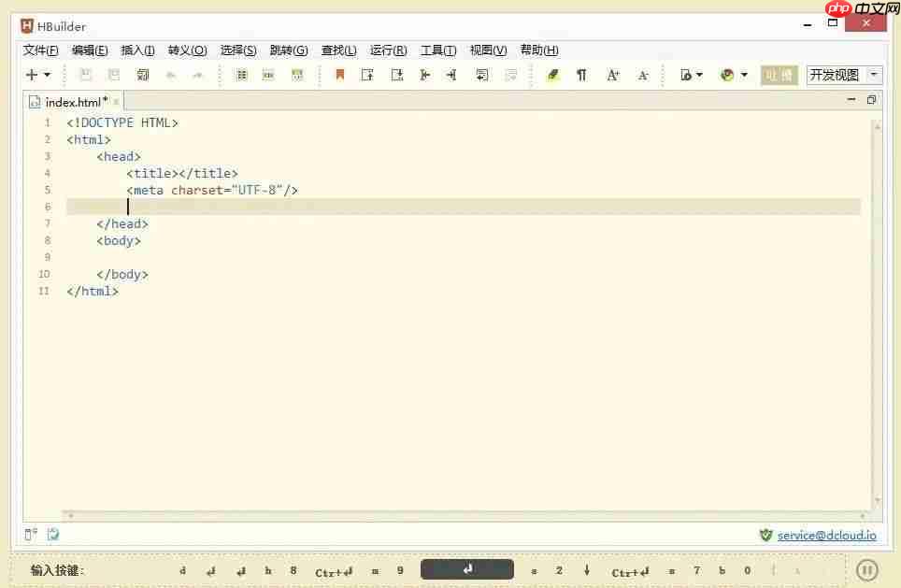Viewport: 901px width, 588px height.
Task: Click the Undo arrow icon
Action: click(171, 76)
